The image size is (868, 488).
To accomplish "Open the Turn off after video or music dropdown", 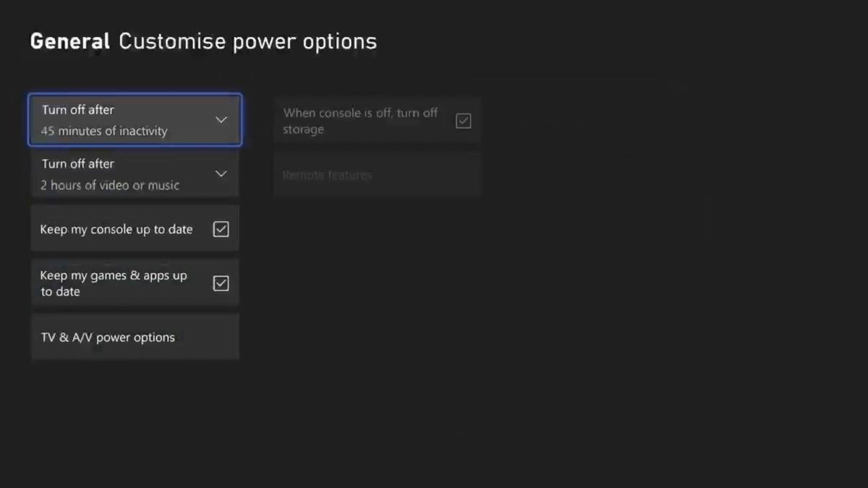I will [135, 174].
